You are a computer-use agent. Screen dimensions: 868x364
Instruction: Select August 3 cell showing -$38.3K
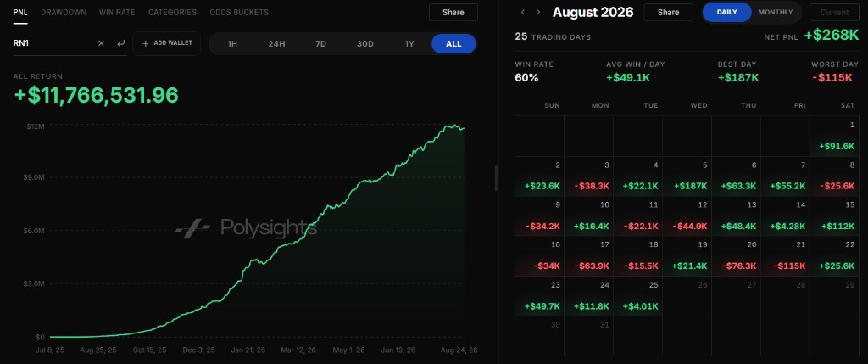588,176
